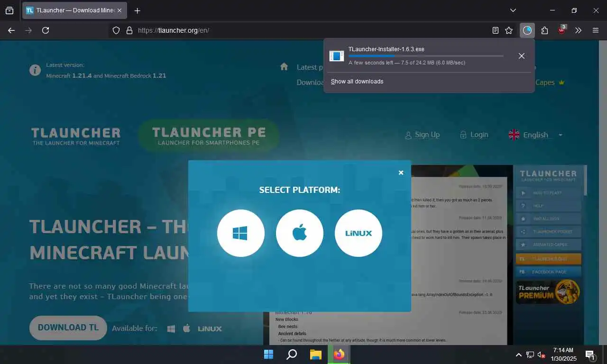Open taskbar Search
This screenshot has width=607, height=364.
(x=292, y=354)
